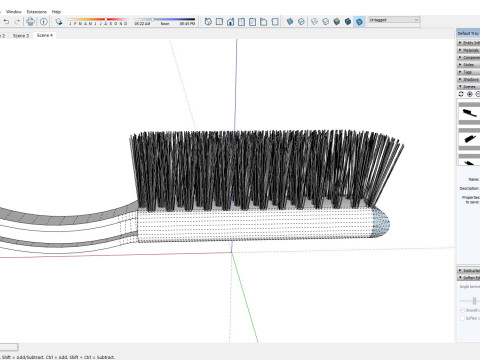
Task: Select the Left view icon
Action: pos(264,22)
